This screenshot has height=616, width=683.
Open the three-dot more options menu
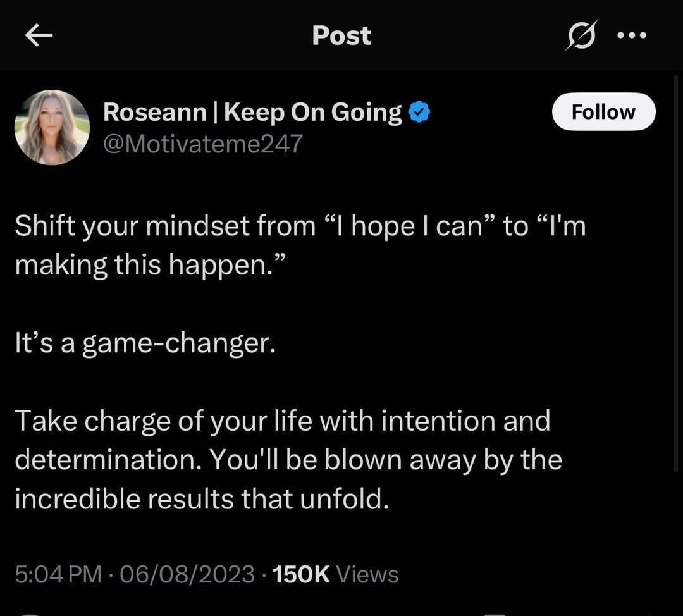coord(632,35)
